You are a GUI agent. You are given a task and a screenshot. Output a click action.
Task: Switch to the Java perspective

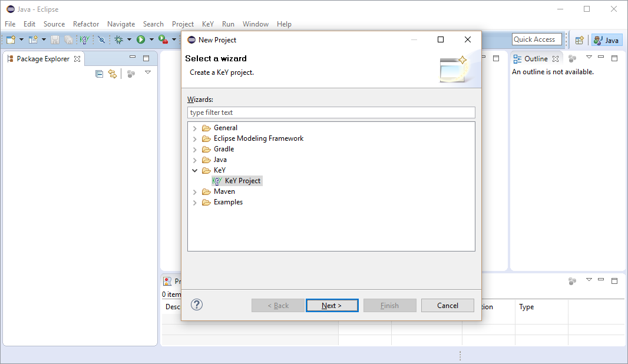[x=607, y=40]
